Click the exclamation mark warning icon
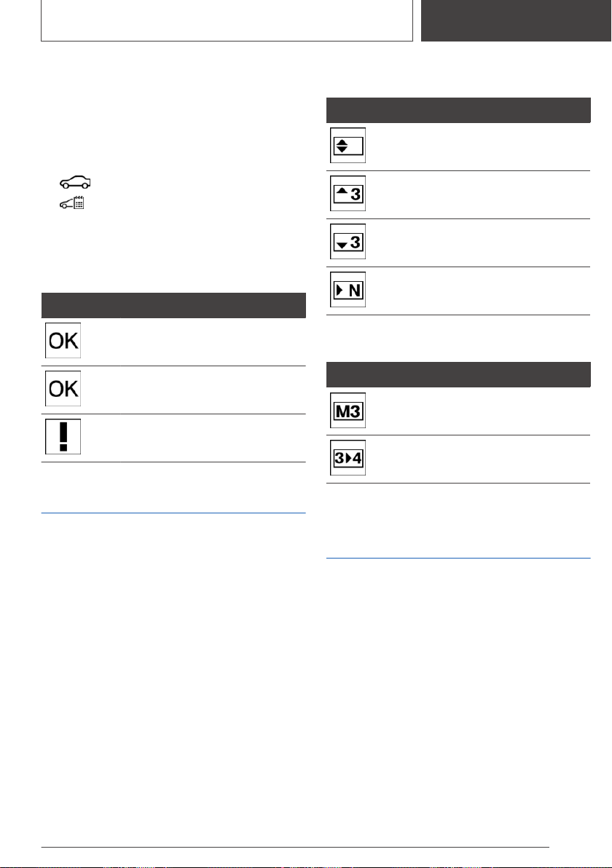612x868 pixels. point(63,437)
